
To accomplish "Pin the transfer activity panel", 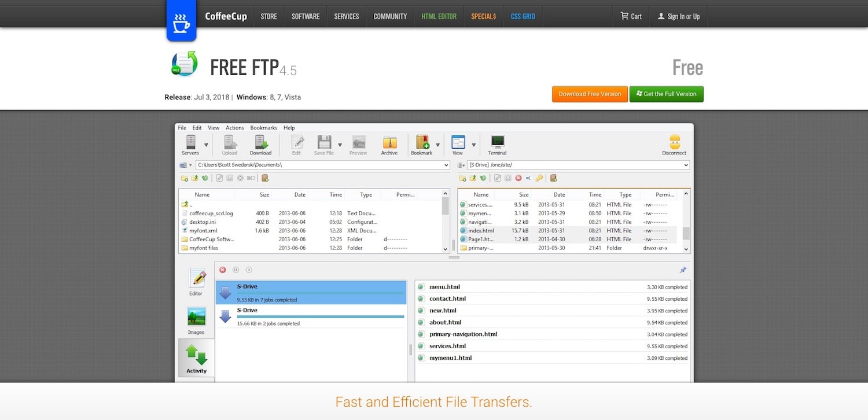I will click(x=682, y=270).
